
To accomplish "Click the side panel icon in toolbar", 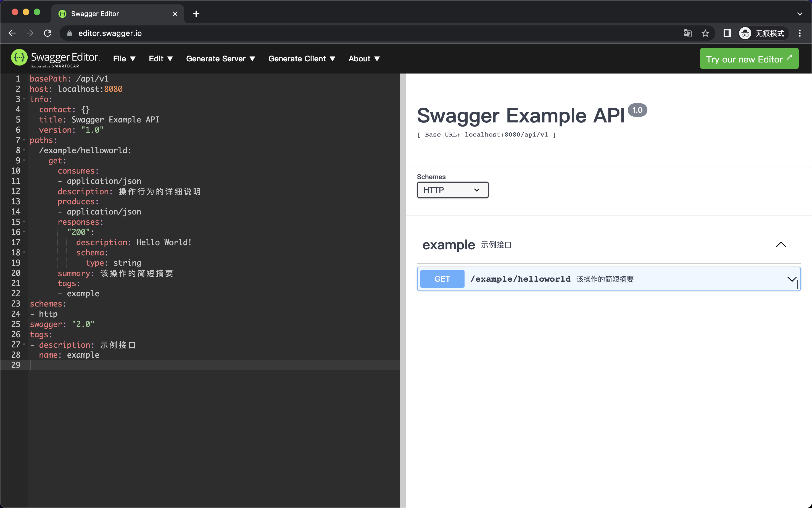I will (727, 33).
